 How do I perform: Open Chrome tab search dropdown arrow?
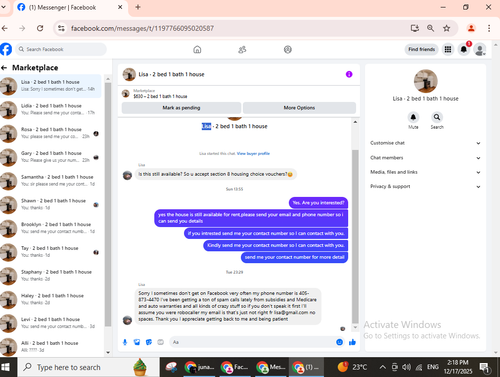3,7
